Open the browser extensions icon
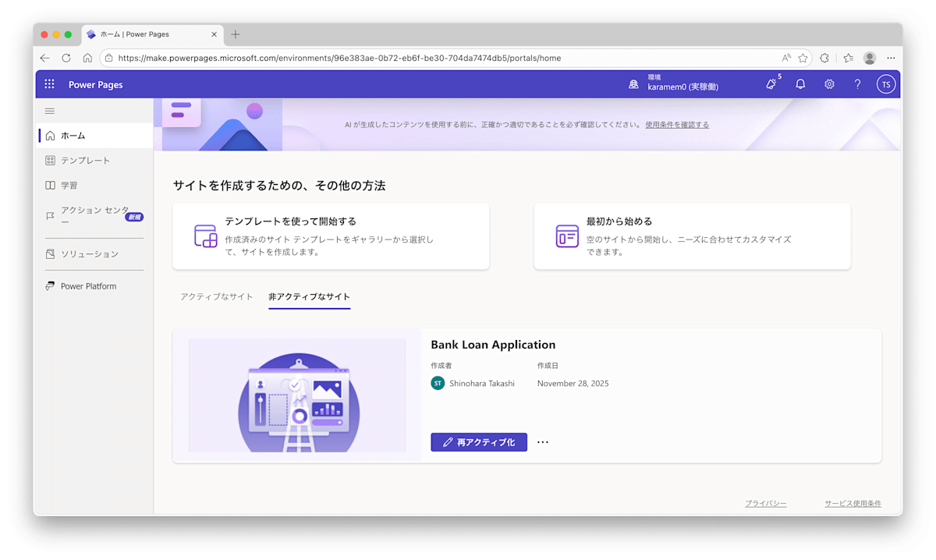This screenshot has width=936, height=560. pos(824,58)
